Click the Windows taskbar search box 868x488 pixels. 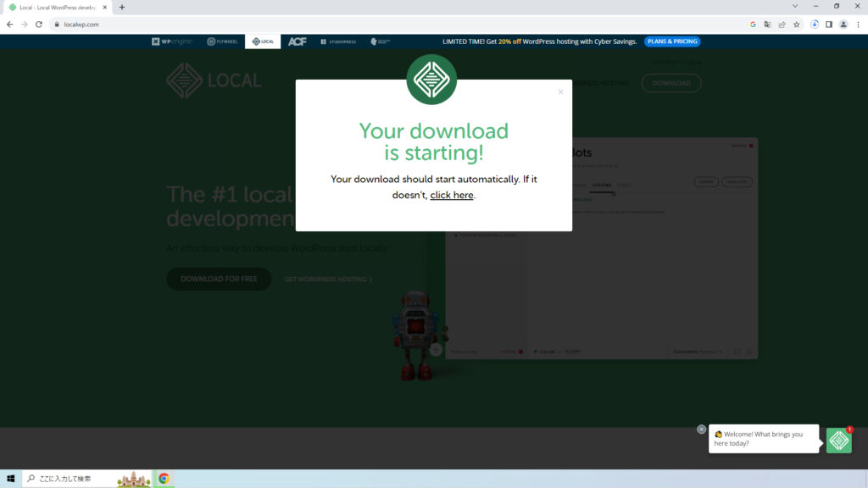tap(87, 479)
